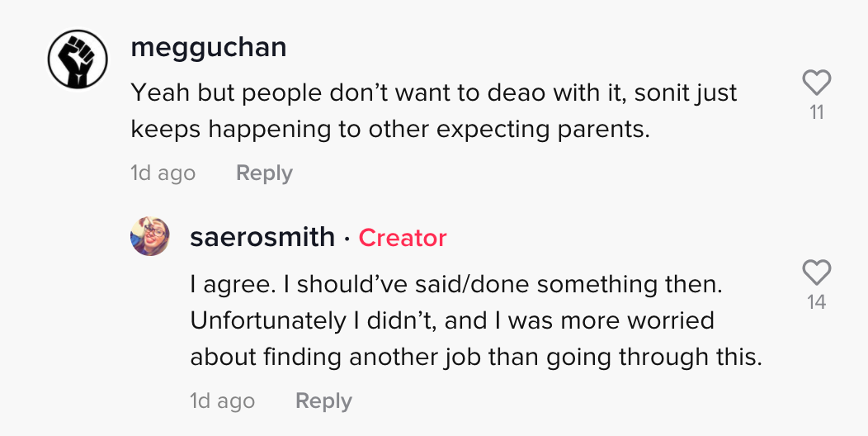This screenshot has width=868, height=436.
Task: Click the dot separator before Creator
Action: [x=347, y=238]
